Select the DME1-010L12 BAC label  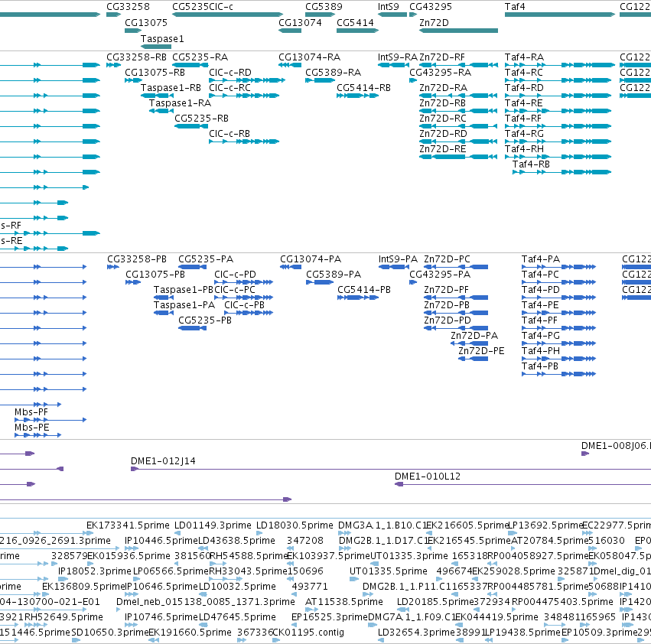(x=428, y=476)
